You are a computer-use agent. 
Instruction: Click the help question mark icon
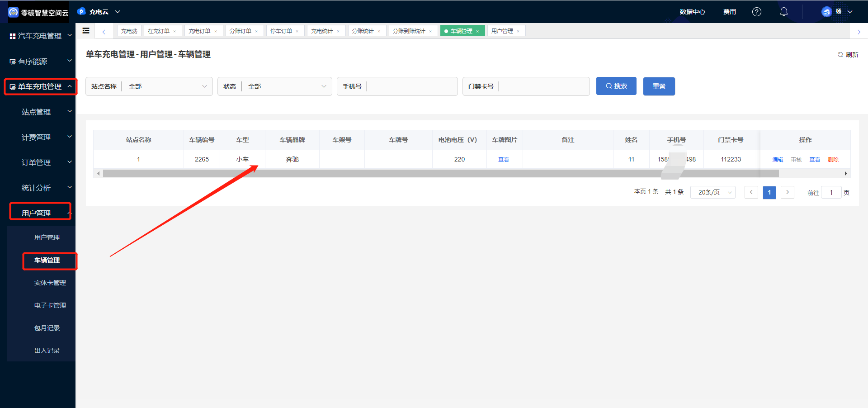756,12
